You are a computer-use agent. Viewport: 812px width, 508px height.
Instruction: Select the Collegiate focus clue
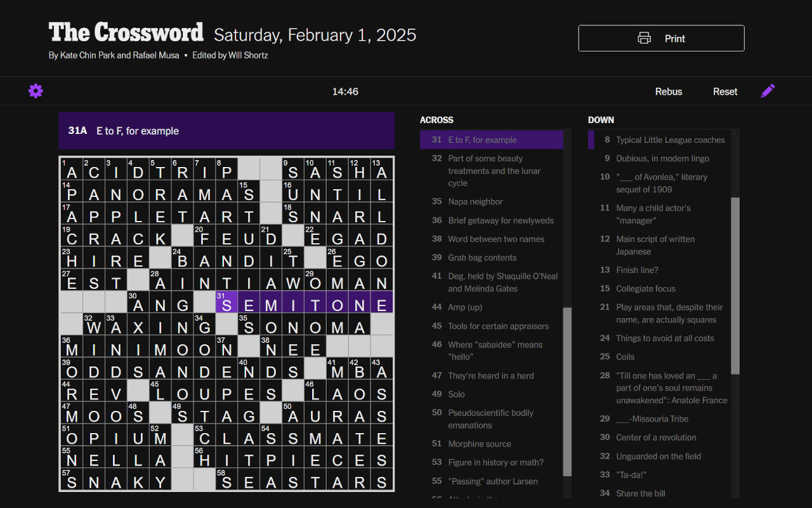tap(660, 289)
